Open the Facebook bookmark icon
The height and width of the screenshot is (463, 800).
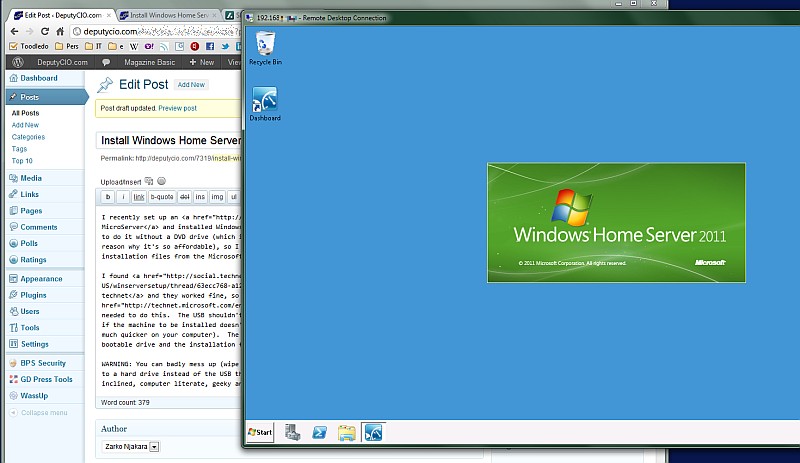[210, 46]
